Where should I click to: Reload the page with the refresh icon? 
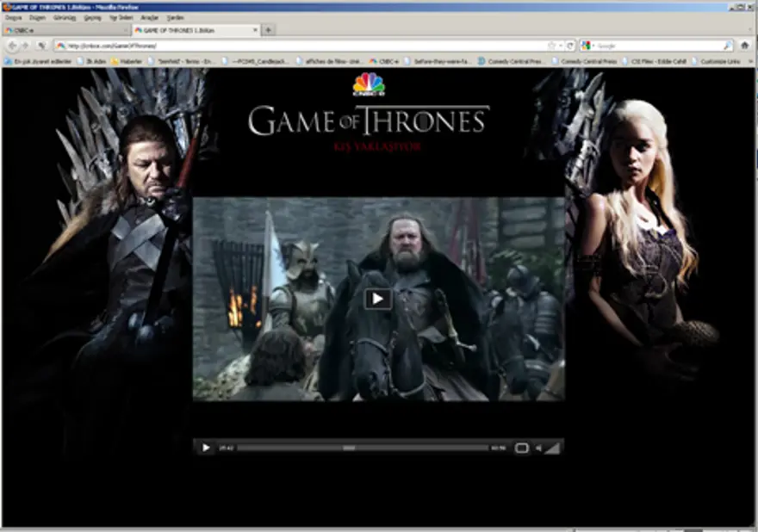[569, 46]
